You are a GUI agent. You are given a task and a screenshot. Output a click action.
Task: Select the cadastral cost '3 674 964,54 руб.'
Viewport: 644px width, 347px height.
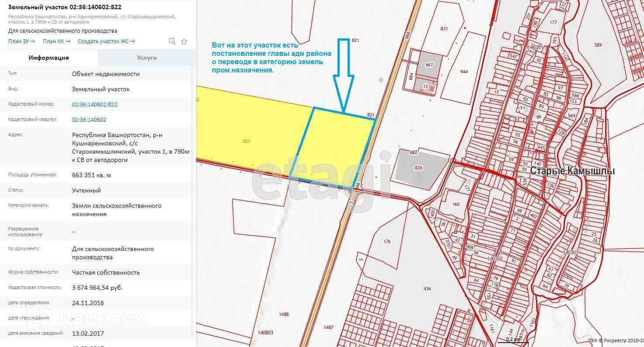point(97,288)
